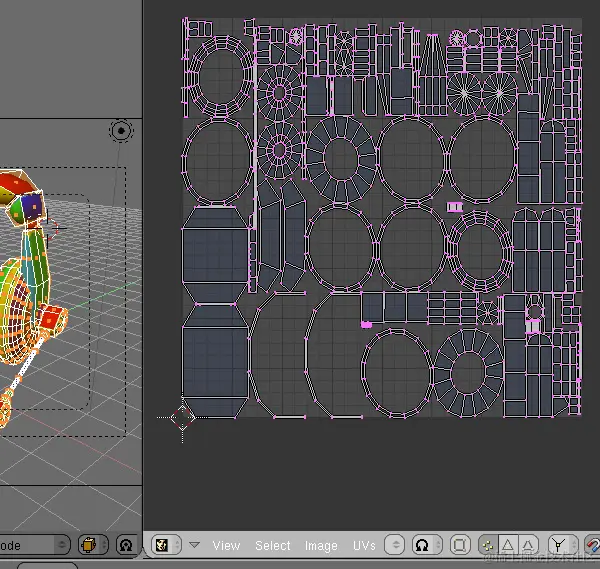The width and height of the screenshot is (600, 569).
Task: Open the 3D view mode dropdown
Action: coord(34,545)
